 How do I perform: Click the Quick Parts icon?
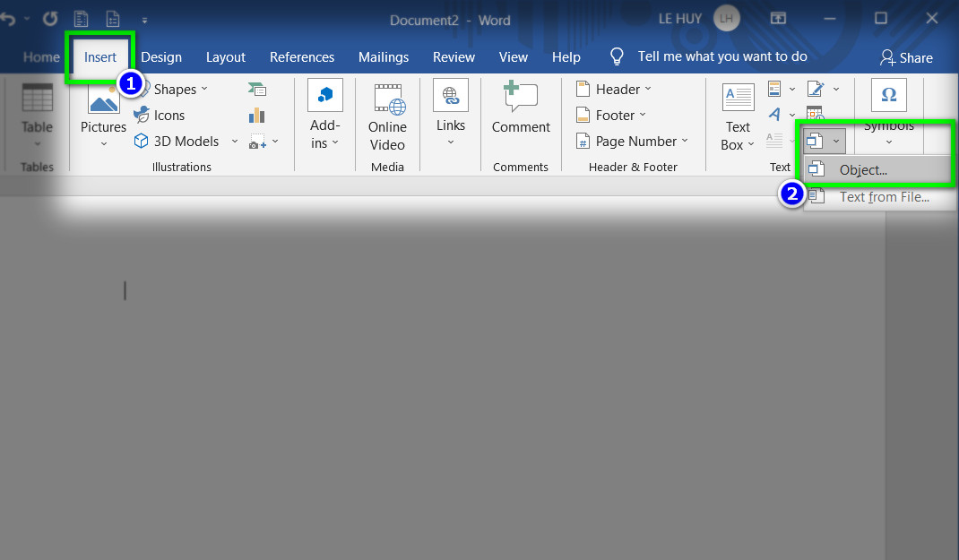774,89
